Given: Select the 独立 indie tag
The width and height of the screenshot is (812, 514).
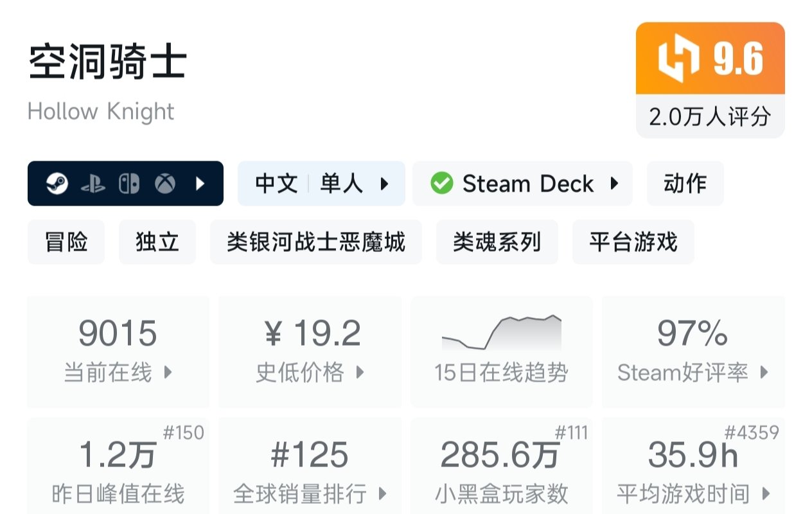Looking at the screenshot, I should pos(157,242).
